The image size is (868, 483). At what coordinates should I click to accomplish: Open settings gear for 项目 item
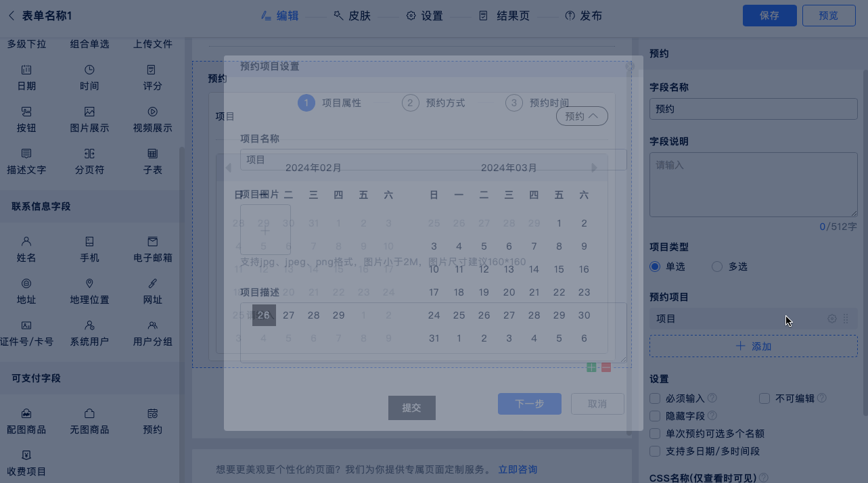tap(832, 319)
